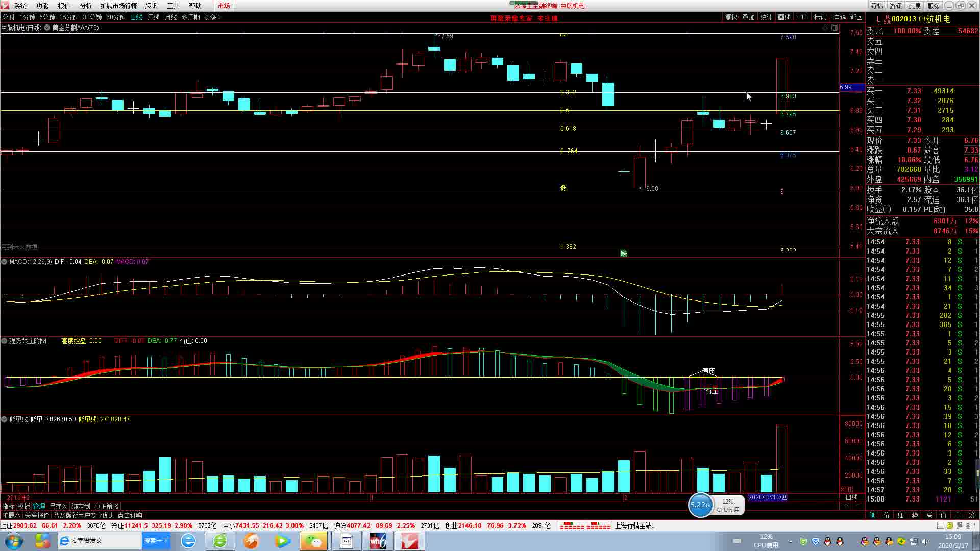Click the 能量线 indicator circle icon
Viewport: 980px width, 551px height.
[4, 419]
